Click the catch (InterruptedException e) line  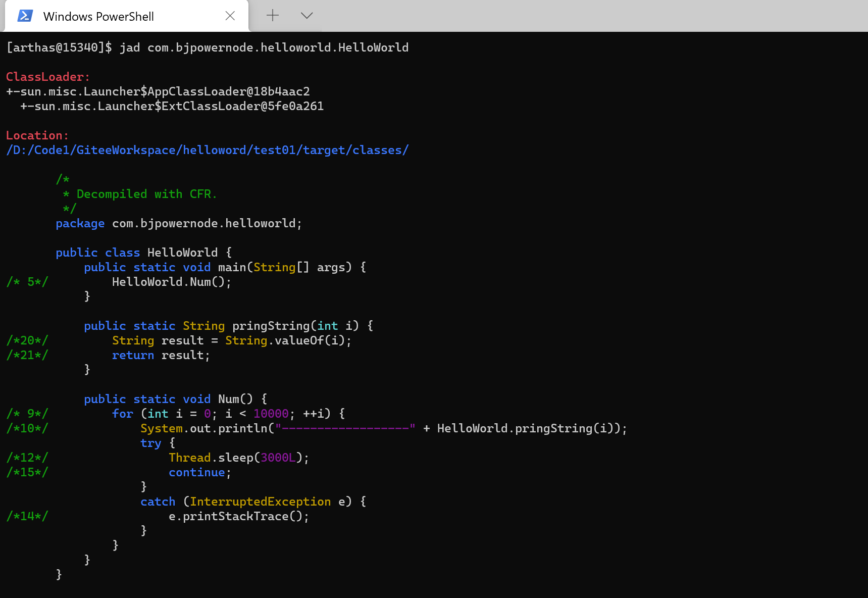click(253, 502)
